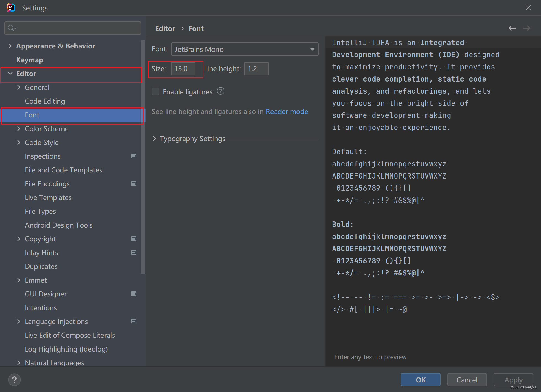Screen dimensions: 541x392
Task: Close the Settings dialog
Action: pos(528,8)
